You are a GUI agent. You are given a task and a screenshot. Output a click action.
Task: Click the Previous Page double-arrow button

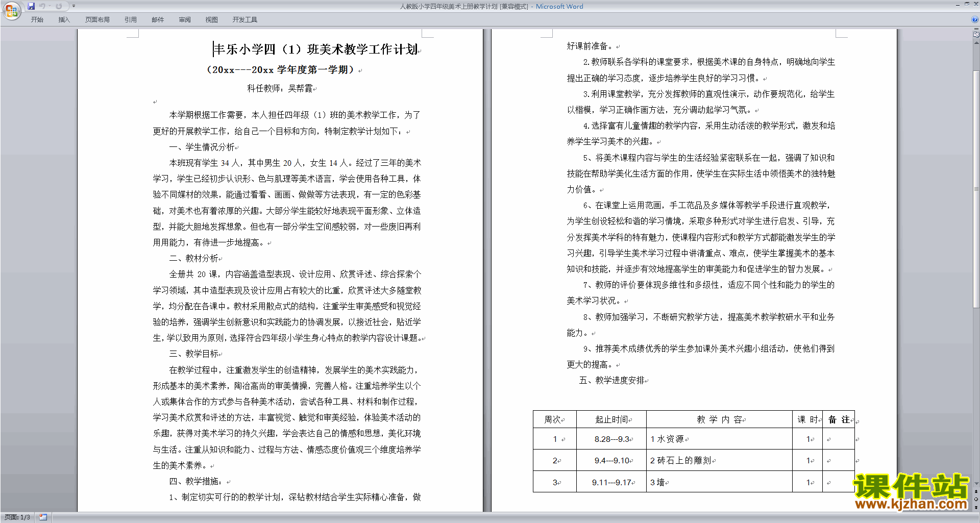pyautogui.click(x=976, y=491)
